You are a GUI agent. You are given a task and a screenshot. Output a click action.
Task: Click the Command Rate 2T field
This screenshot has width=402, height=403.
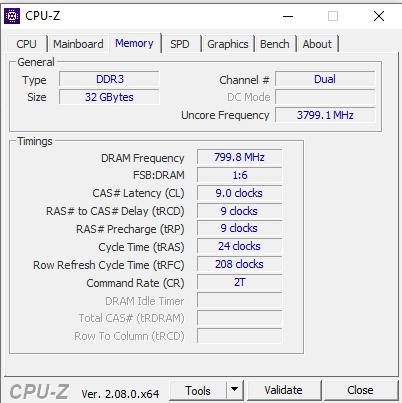pyautogui.click(x=240, y=282)
